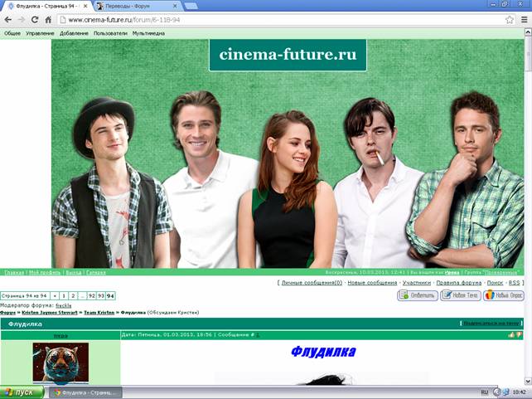The image size is (532, 399).
Task: Click the thumbs-up icon on the first post
Action: 511,335
